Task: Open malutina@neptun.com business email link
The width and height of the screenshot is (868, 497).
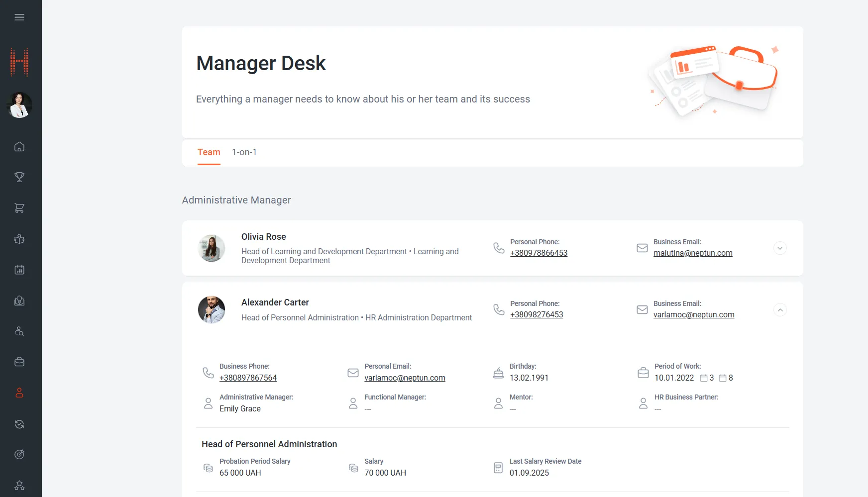Action: tap(692, 253)
